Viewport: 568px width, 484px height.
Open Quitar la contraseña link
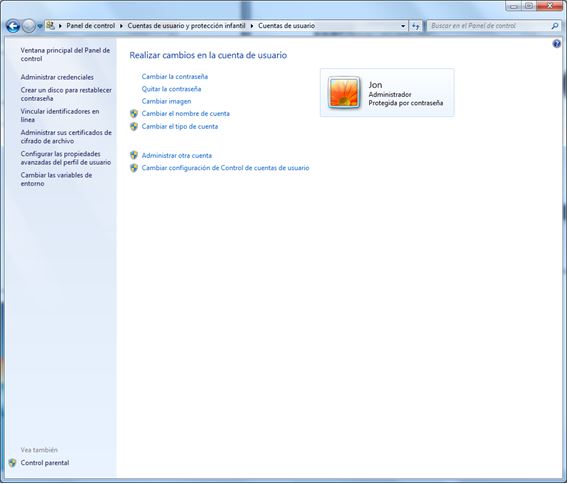point(171,89)
